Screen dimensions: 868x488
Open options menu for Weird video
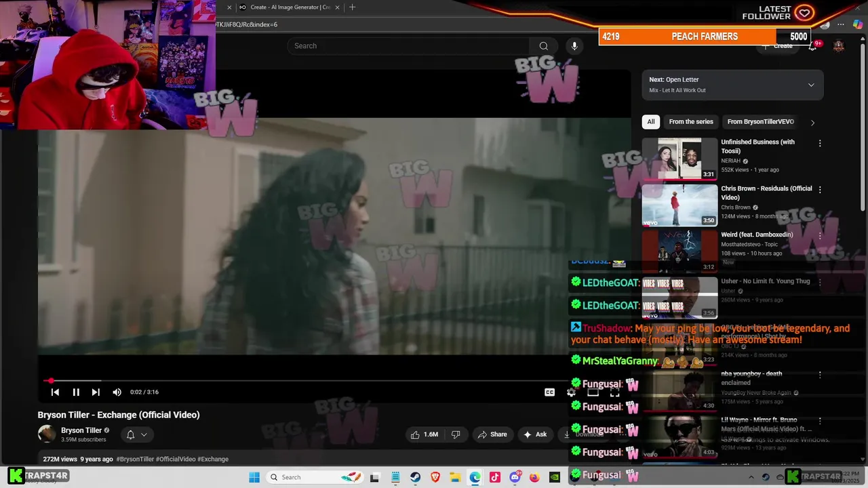click(820, 236)
